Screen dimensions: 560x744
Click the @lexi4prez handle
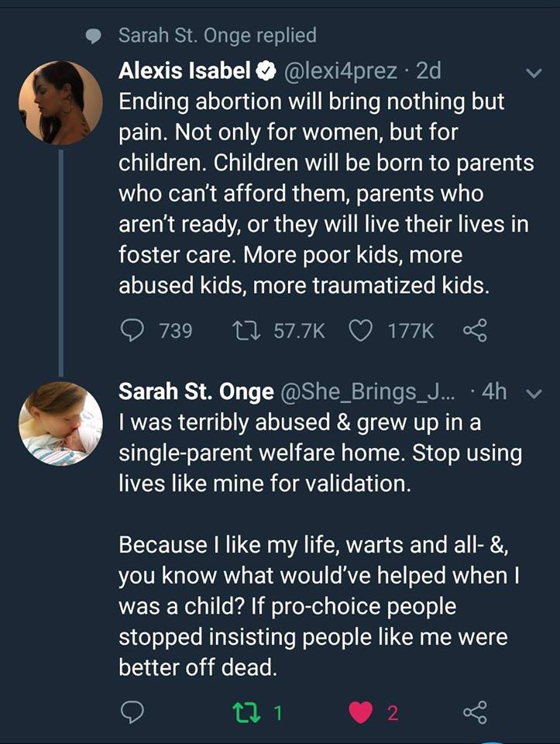coord(345,71)
